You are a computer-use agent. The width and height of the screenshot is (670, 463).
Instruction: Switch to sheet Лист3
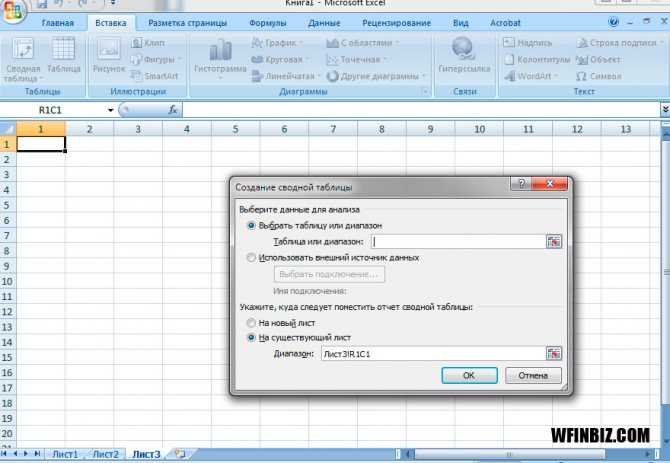(x=146, y=454)
